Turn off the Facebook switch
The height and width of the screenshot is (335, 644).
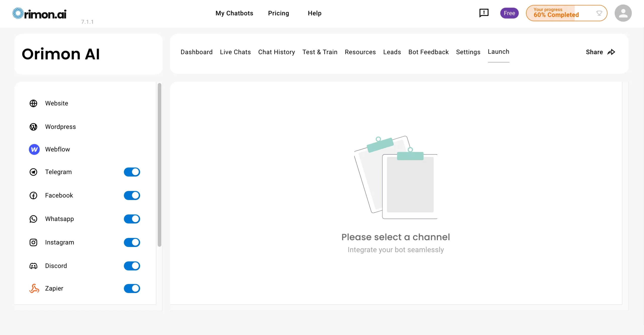(132, 196)
